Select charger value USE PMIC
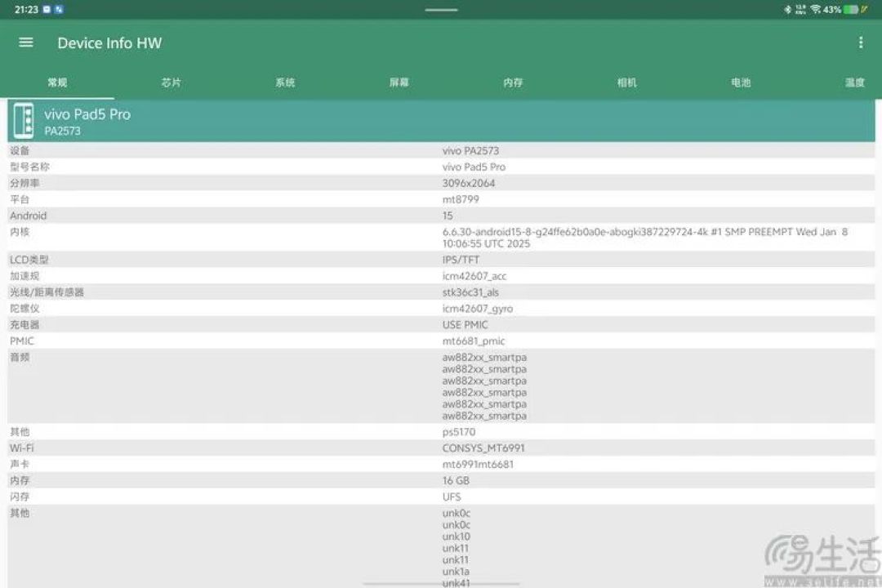 (x=465, y=325)
